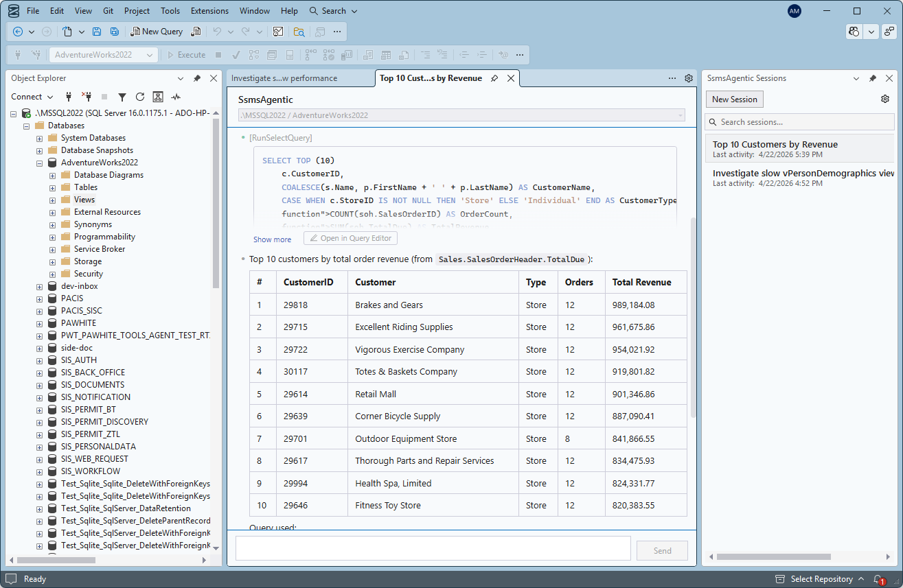
Task: Open the Connect dropdown in Object Explorer
Action: (32, 97)
